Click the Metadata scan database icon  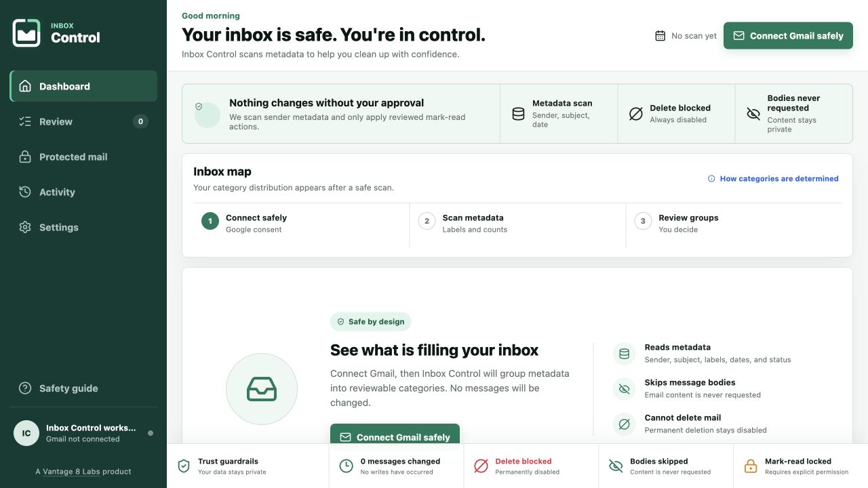pyautogui.click(x=518, y=114)
